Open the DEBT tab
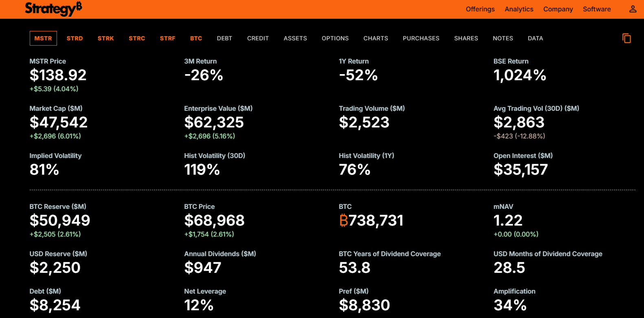Image resolution: width=644 pixels, height=318 pixels. click(224, 38)
